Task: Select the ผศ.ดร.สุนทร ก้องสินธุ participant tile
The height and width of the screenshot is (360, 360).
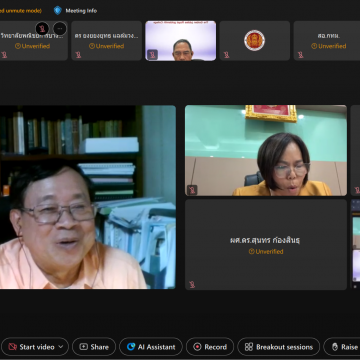Action: [x=266, y=244]
